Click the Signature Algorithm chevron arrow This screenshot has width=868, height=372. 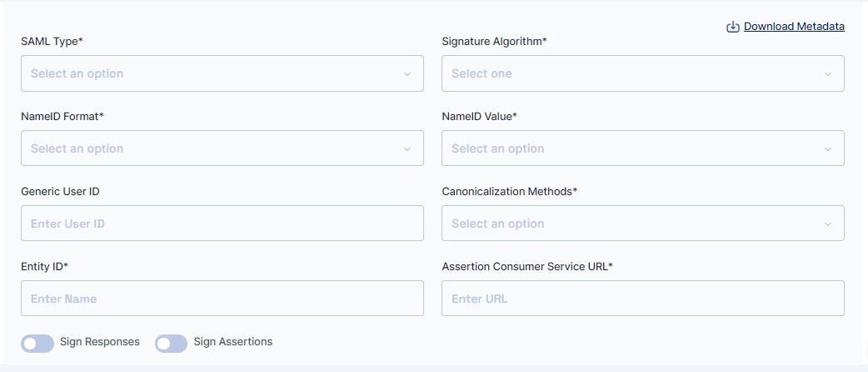point(827,73)
